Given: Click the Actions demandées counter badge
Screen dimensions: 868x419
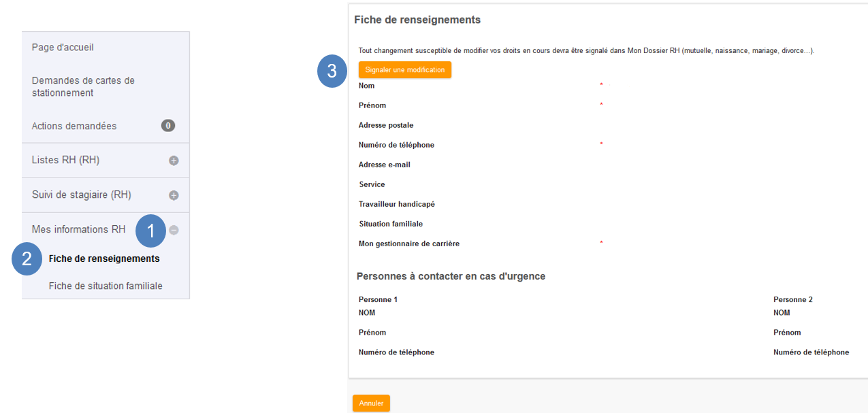Looking at the screenshot, I should [x=168, y=125].
